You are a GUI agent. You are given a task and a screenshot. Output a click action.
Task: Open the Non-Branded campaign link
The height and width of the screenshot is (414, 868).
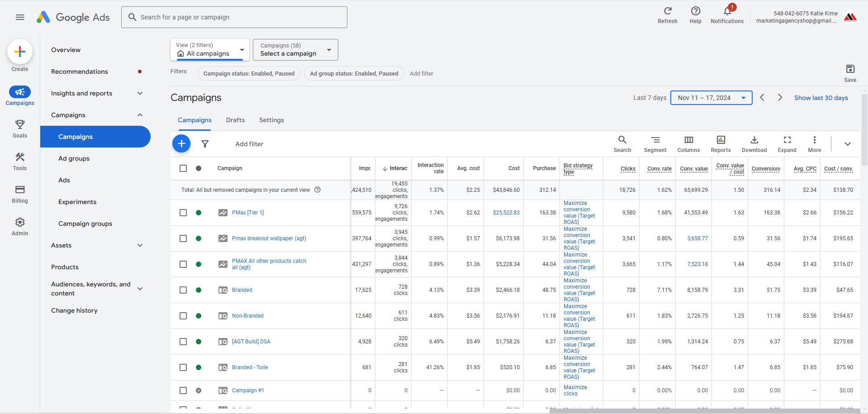(x=247, y=316)
